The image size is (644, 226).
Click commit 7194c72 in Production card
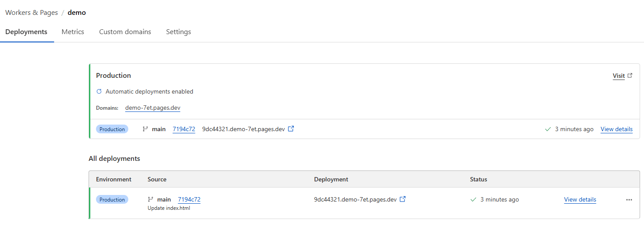[184, 129]
